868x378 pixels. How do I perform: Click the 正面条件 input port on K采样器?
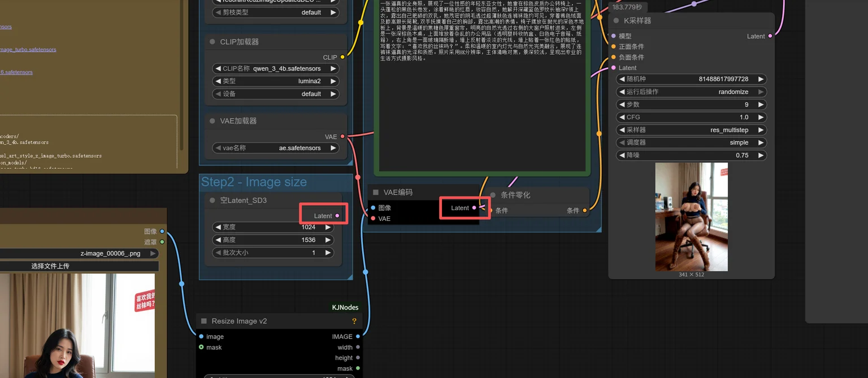[614, 47]
